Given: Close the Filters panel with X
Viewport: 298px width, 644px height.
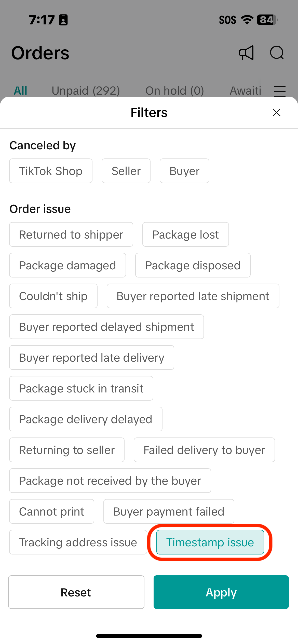Looking at the screenshot, I should click(x=277, y=112).
